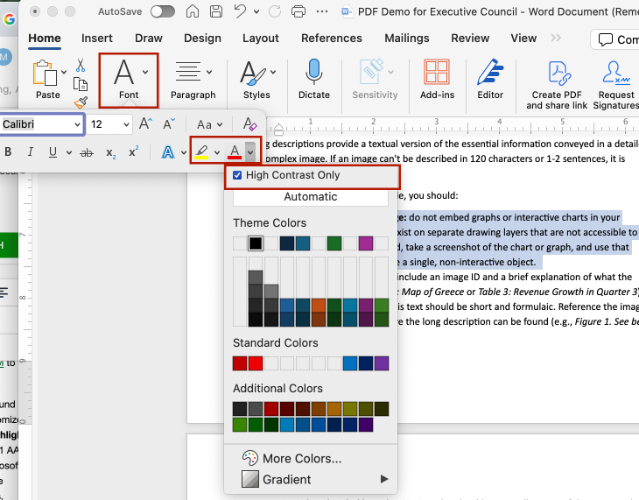This screenshot has height=500, width=639.
Task: Apply Text Effects blue A
Action: point(168,152)
